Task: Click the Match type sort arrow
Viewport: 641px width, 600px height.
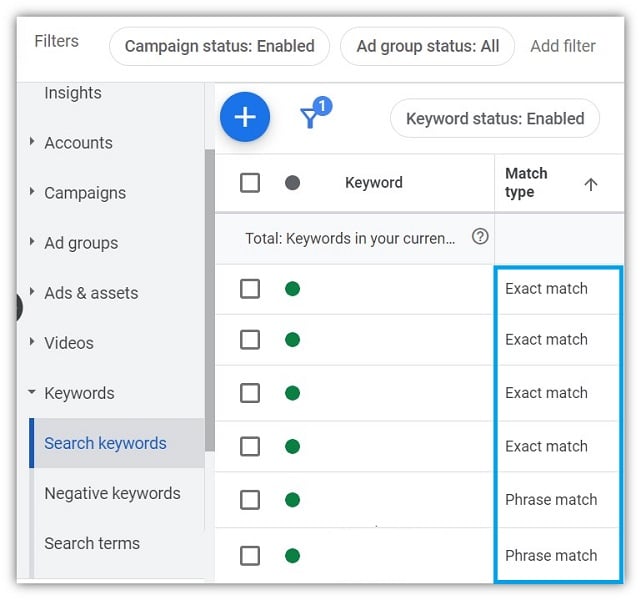Action: tap(590, 184)
